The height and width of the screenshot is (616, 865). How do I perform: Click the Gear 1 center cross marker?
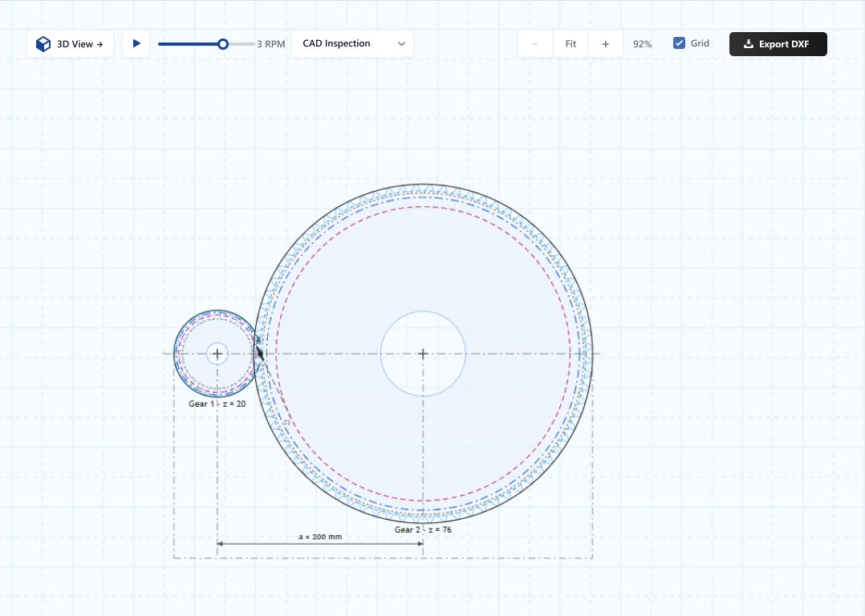tap(217, 354)
